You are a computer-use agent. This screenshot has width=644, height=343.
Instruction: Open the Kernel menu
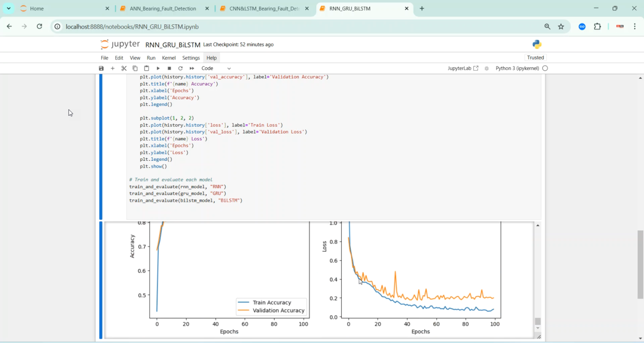click(169, 58)
